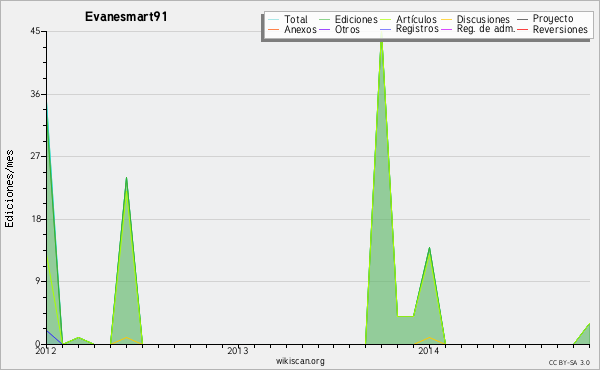The image size is (600, 370).
Task: Click the yellow Discusiones legend line swatch
Action: (446, 20)
